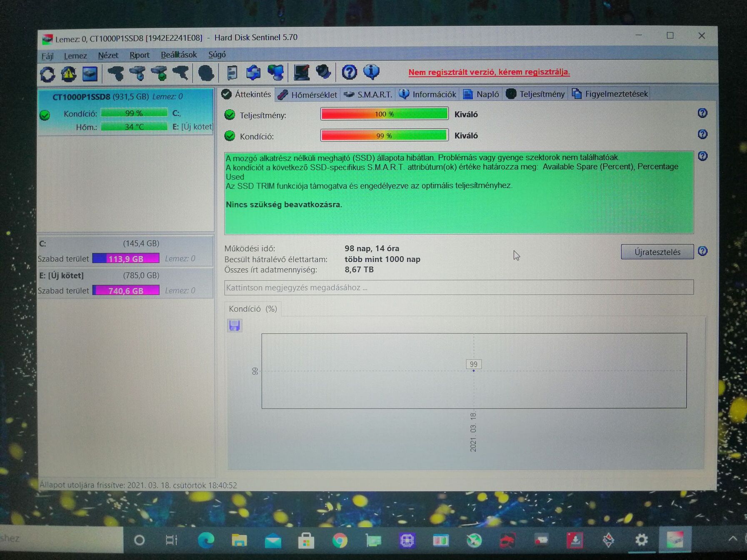
Task: Open the Nézet menu
Action: pyautogui.click(x=108, y=55)
